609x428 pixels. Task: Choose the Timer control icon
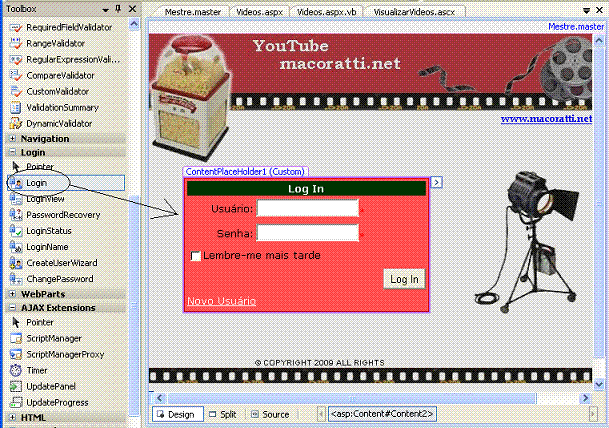click(x=16, y=371)
